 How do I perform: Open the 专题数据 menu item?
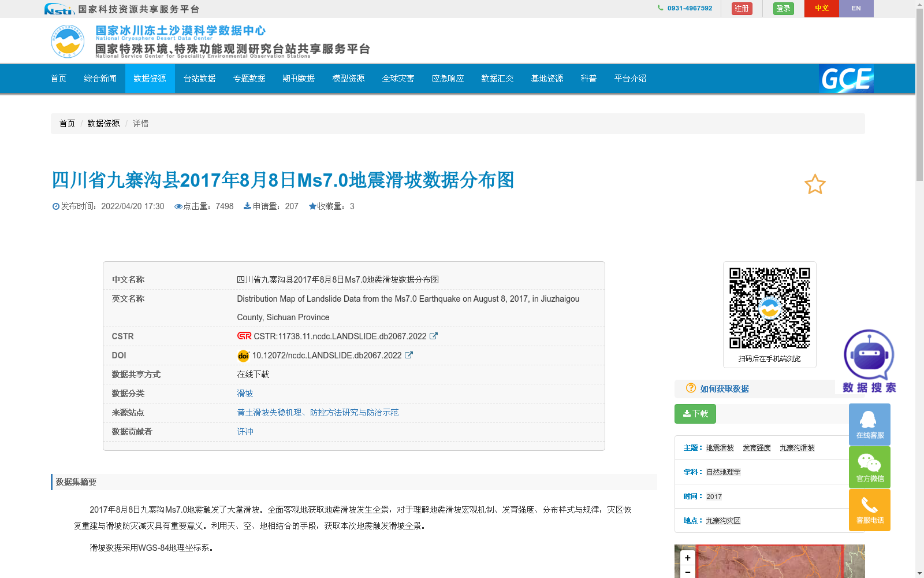pos(249,79)
